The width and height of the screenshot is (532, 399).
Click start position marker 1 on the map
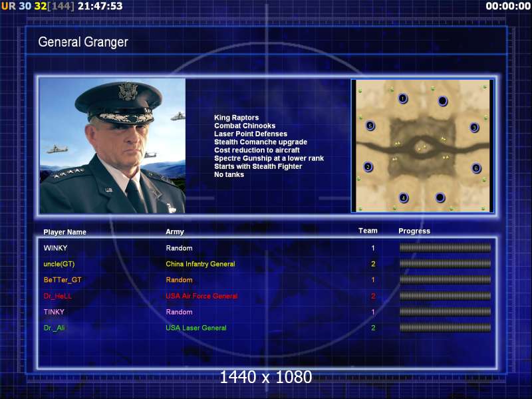(x=403, y=98)
